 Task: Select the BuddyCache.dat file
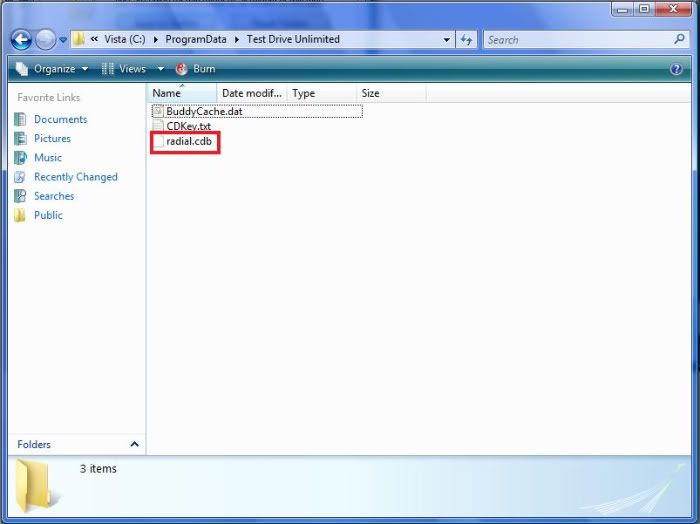(x=204, y=111)
